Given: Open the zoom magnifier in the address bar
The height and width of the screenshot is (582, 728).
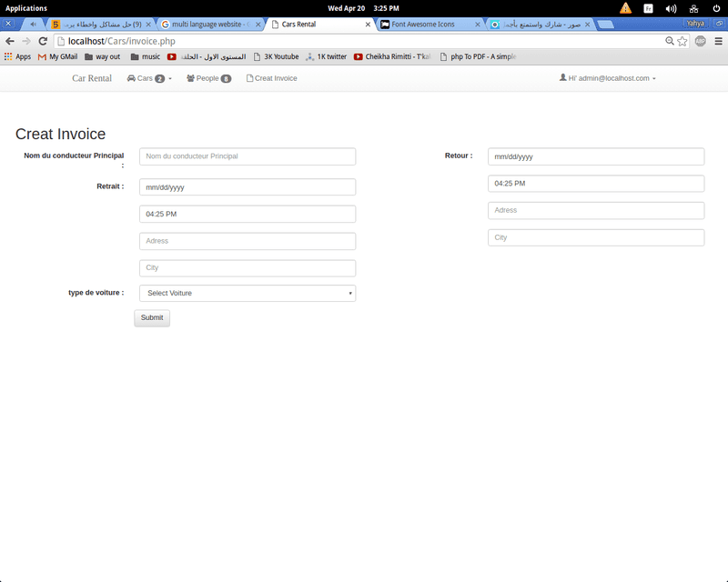Looking at the screenshot, I should coord(670,41).
